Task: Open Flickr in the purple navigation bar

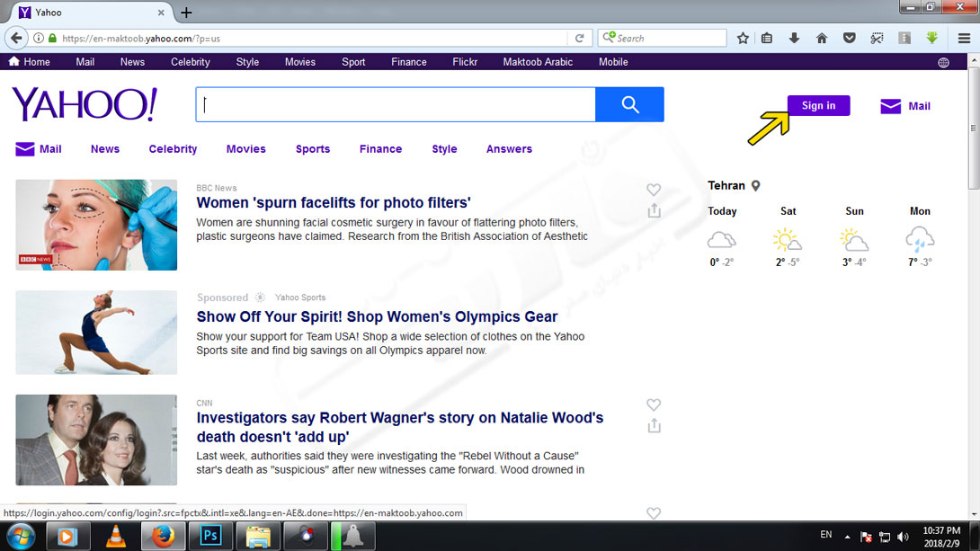Action: tap(465, 62)
